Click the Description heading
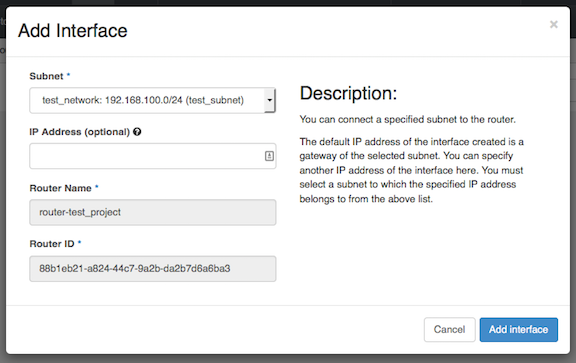Image resolution: width=576 pixels, height=363 pixels. 348,93
